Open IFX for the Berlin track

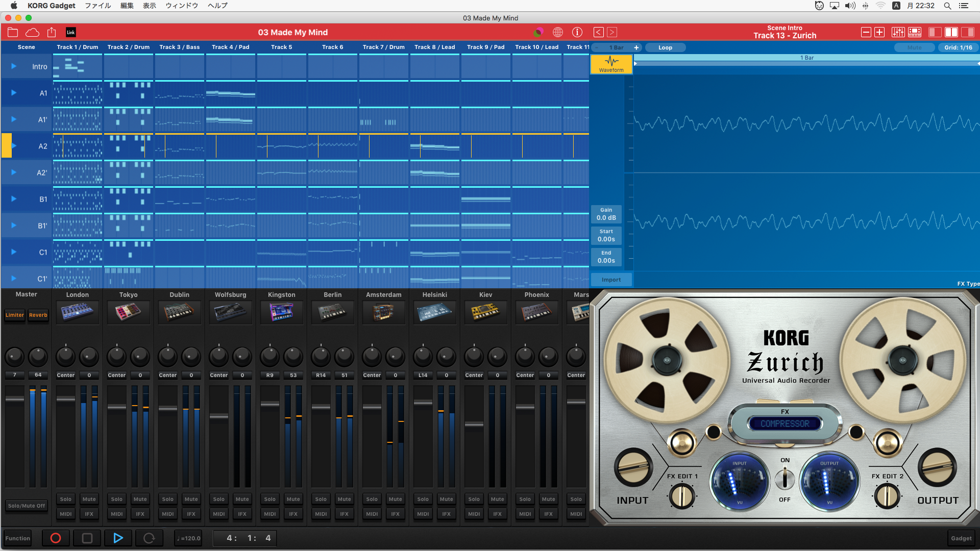click(x=345, y=514)
